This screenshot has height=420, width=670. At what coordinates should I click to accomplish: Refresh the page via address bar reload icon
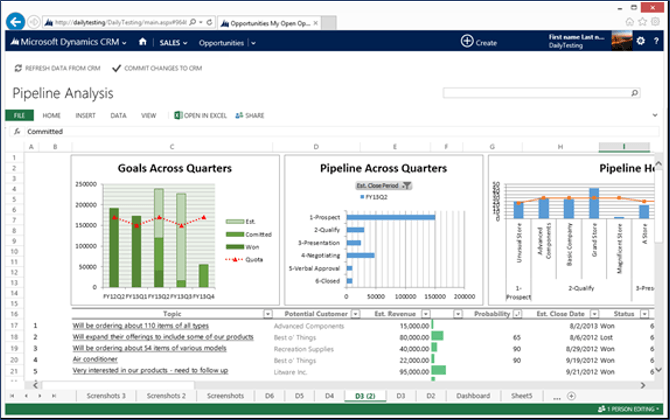coord(209,22)
